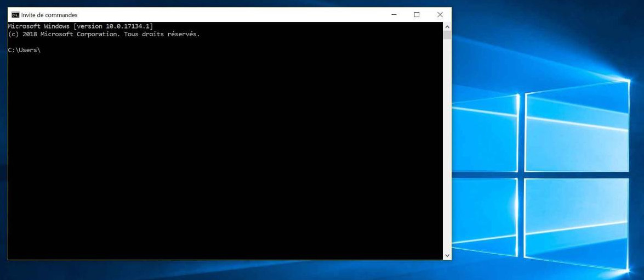Image resolution: width=644 pixels, height=280 pixels.
Task: Open the cmd system menu icon in title bar
Action: coord(15,15)
